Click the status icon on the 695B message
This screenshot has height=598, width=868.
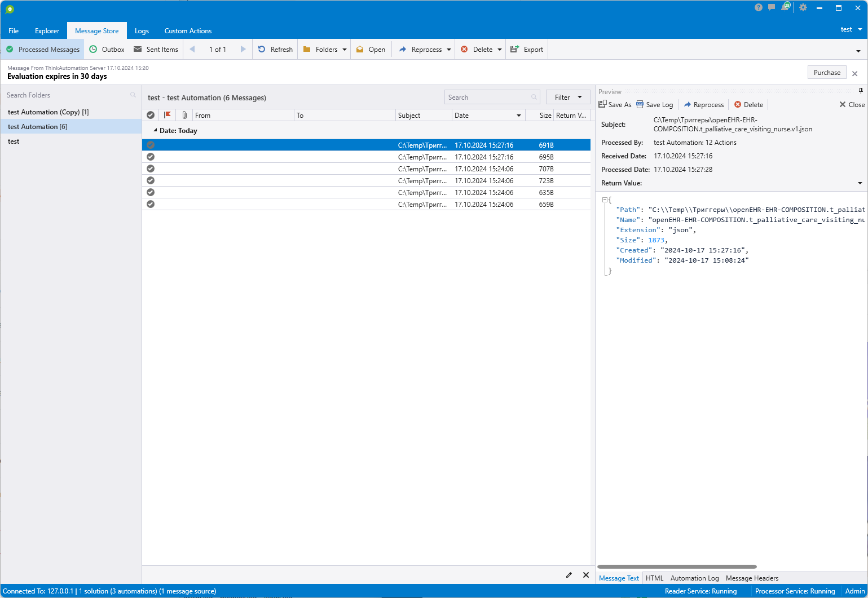click(151, 157)
